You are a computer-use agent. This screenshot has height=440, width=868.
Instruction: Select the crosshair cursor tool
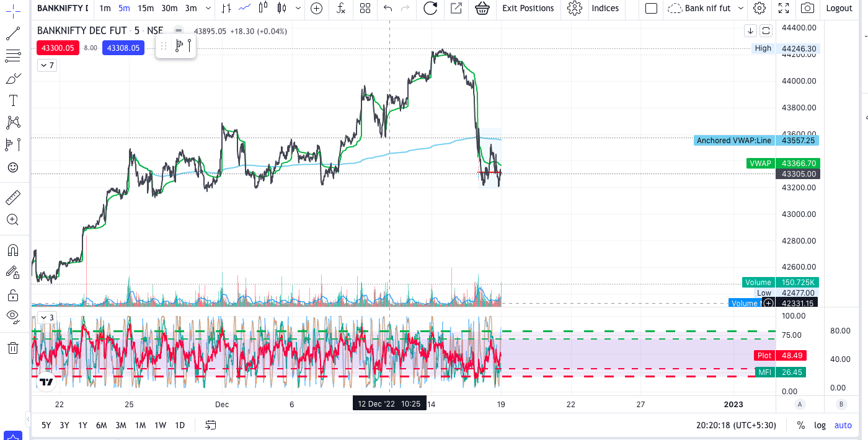13,11
